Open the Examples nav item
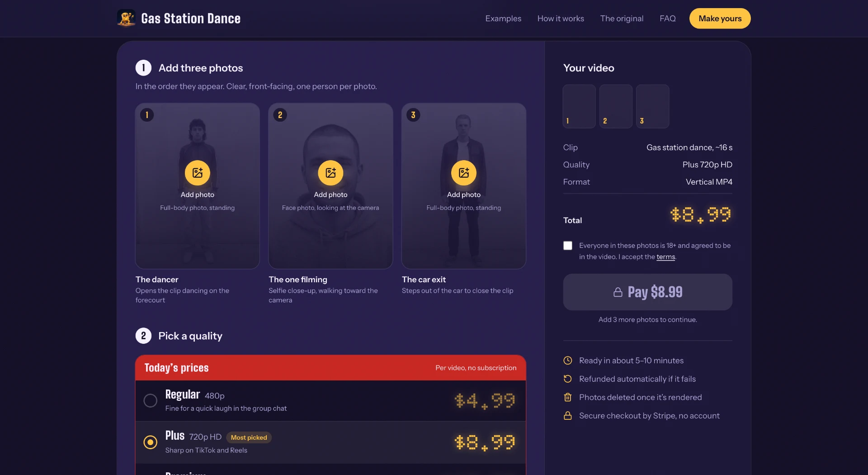This screenshot has height=475, width=868. click(x=503, y=19)
